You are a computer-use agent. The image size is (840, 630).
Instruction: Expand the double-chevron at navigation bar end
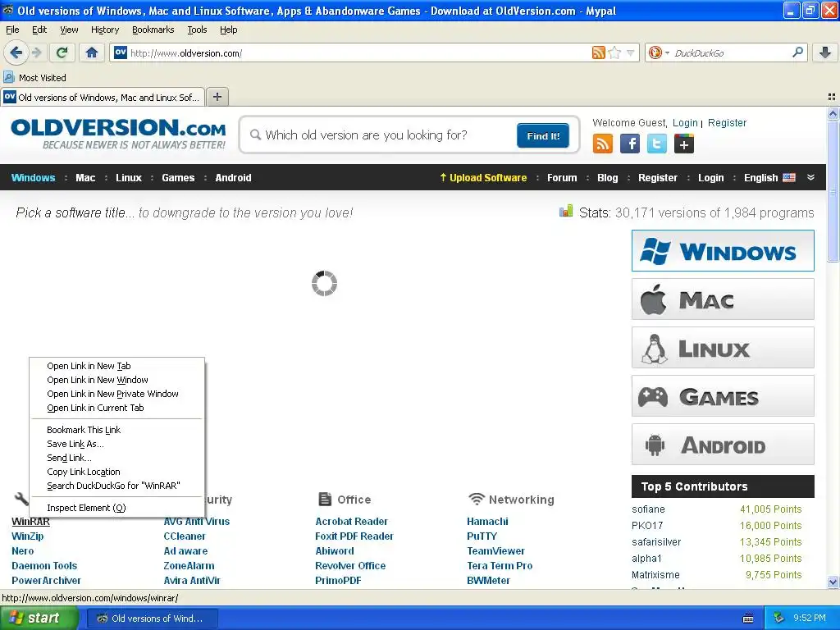[810, 177]
